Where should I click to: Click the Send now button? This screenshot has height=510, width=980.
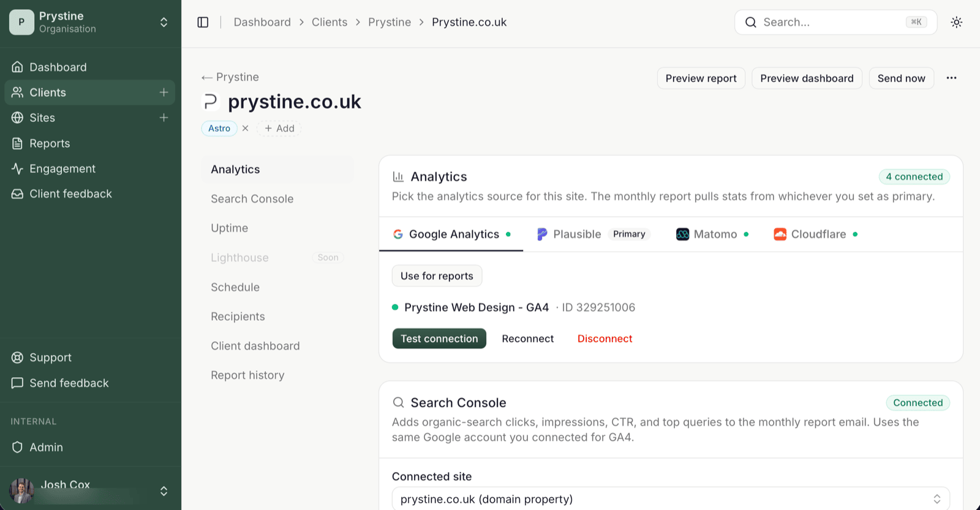point(902,78)
